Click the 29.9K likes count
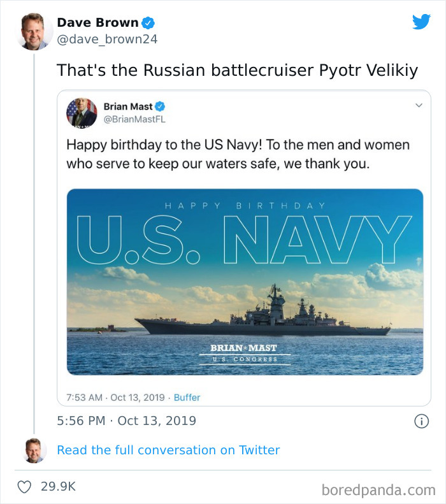This screenshot has width=446, height=504. (58, 486)
